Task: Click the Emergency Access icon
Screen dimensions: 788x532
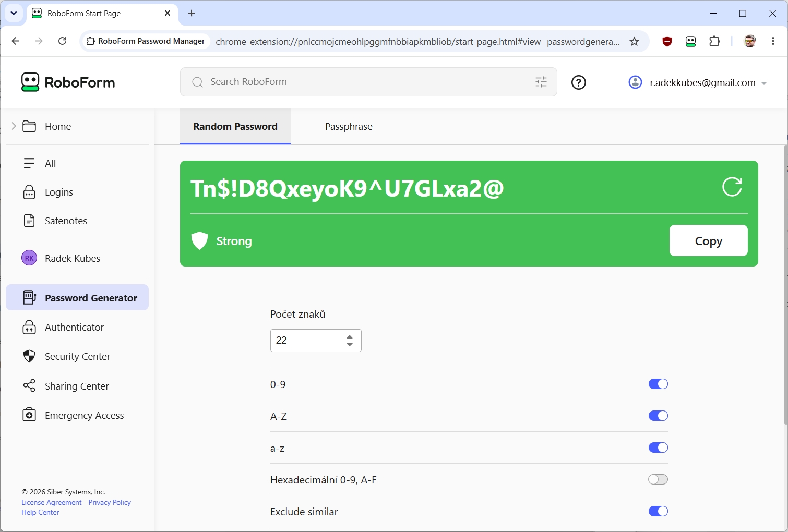Action: click(29, 415)
